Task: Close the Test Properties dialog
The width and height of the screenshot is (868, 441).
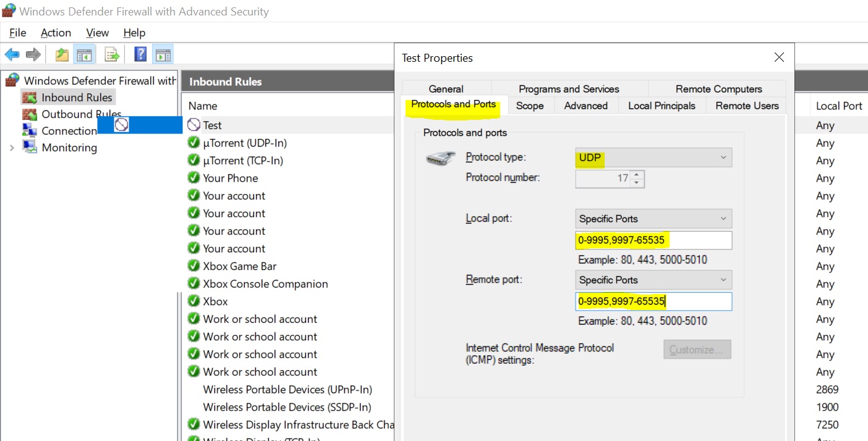Action: coord(779,57)
